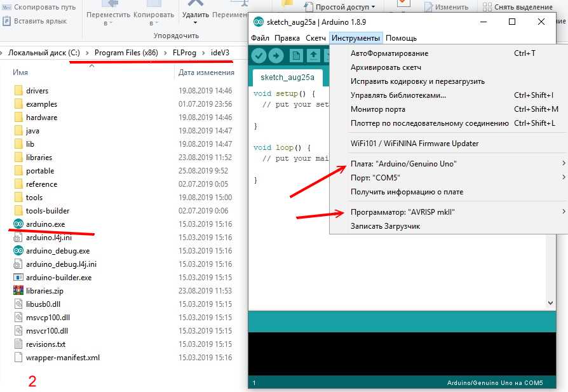
Task: Click the msvcp100.dll file icon
Action: click(x=18, y=318)
